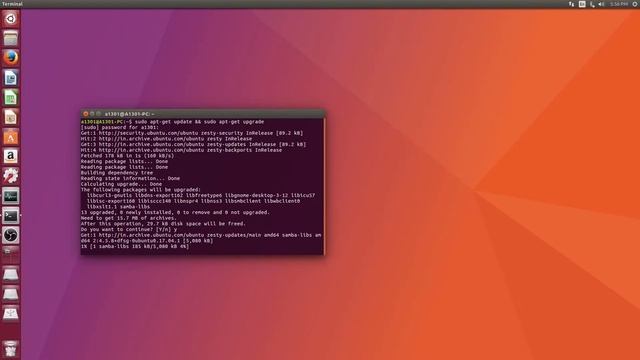The height and width of the screenshot is (360, 640).
Task: Open LibreOffice Writer from launcher
Action: coord(11,78)
